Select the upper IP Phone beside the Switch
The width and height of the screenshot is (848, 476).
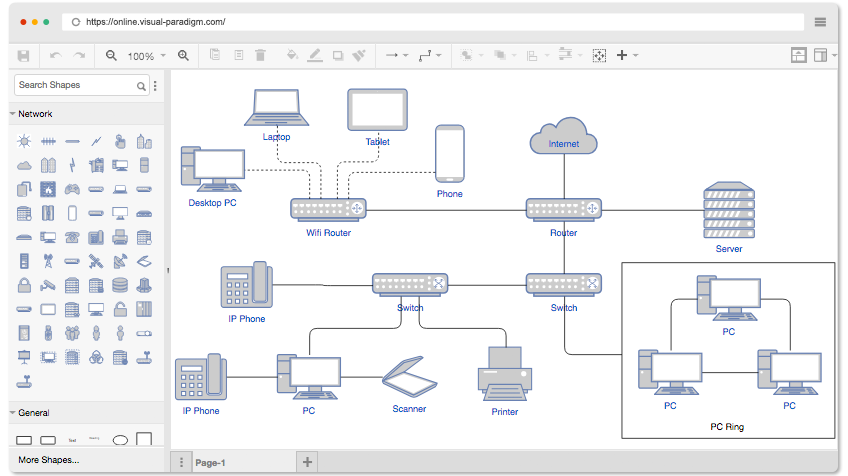[247, 285]
